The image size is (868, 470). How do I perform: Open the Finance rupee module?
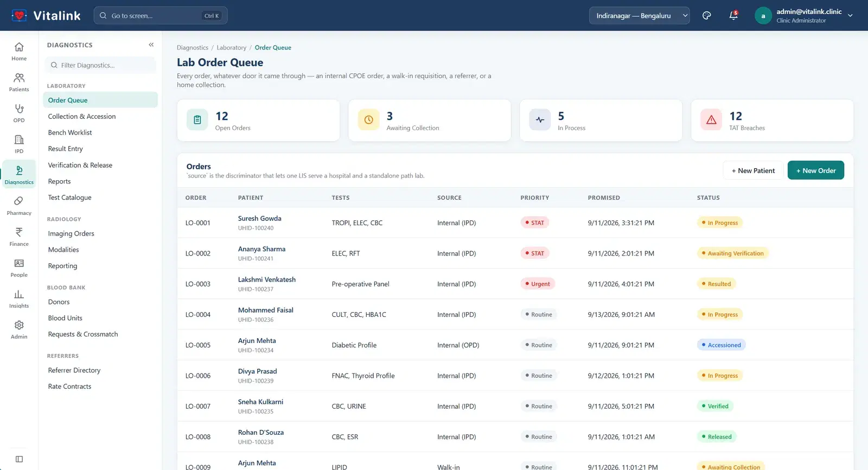coord(19,237)
